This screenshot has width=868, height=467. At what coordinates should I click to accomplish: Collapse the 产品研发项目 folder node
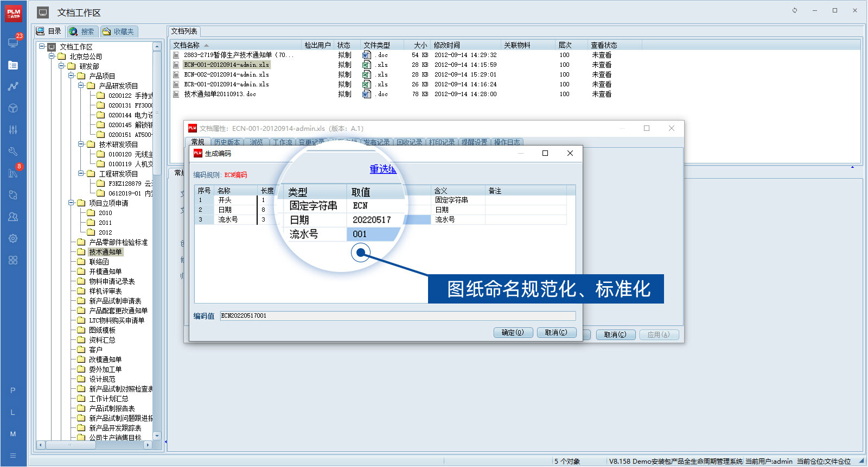coord(81,86)
